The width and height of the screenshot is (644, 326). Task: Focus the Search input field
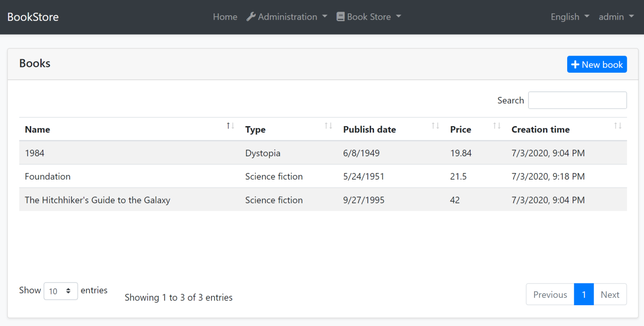[x=577, y=100]
